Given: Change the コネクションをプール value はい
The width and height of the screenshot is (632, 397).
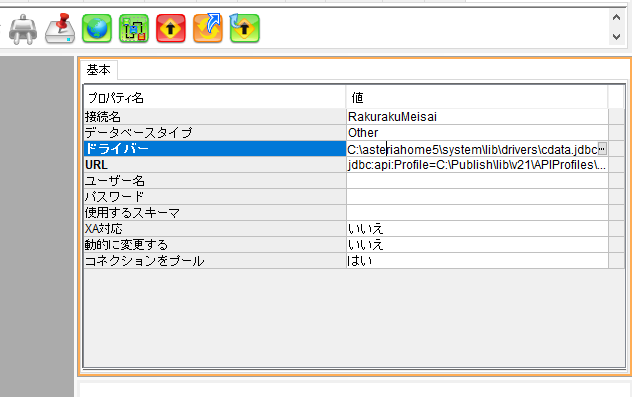Looking at the screenshot, I should [477, 261].
